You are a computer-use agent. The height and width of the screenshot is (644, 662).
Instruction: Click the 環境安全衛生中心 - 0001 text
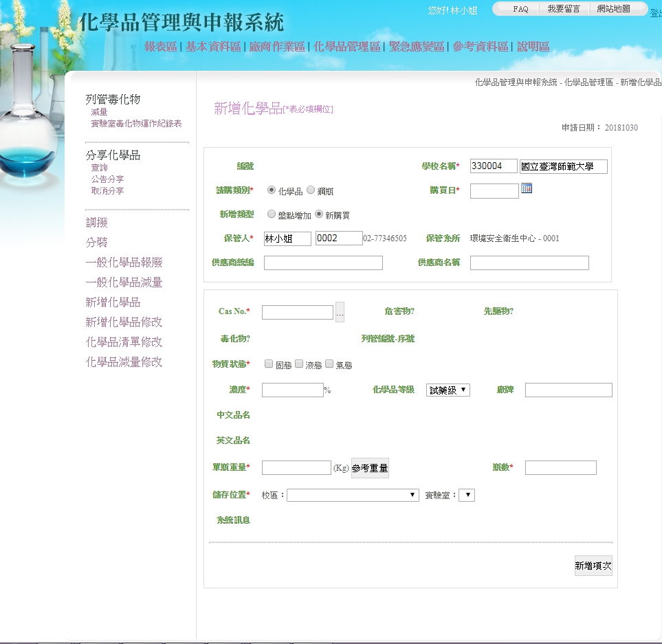(x=515, y=238)
